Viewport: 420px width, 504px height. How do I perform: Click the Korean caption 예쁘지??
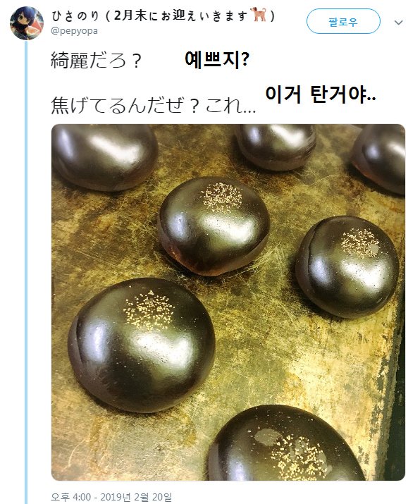tap(217, 59)
